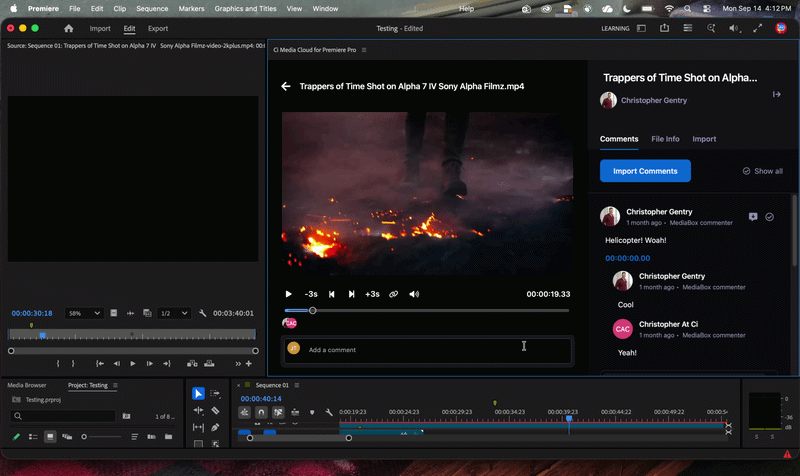This screenshot has height=476, width=800.
Task: Open playback resolution dropdown 1/2
Action: click(x=174, y=313)
